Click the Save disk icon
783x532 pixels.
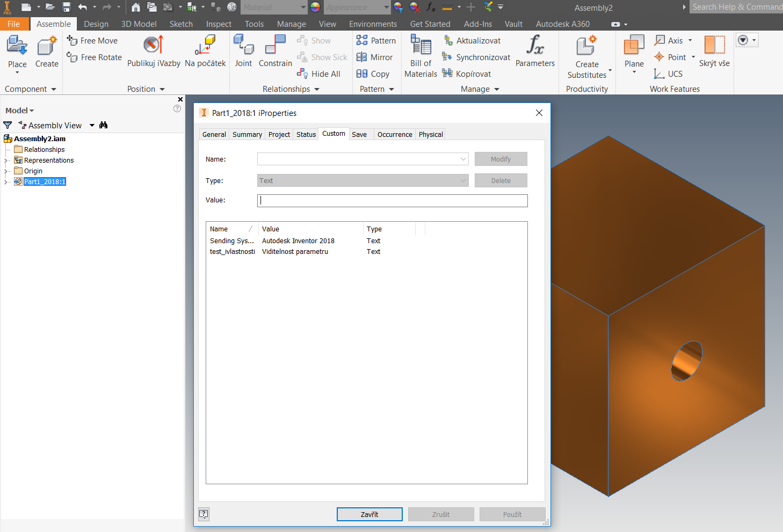(67, 7)
